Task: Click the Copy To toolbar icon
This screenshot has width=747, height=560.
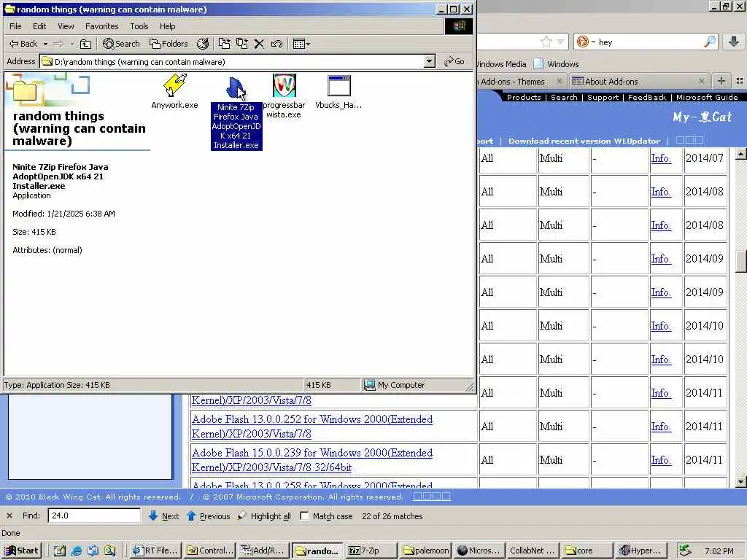Action: pyautogui.click(x=242, y=44)
